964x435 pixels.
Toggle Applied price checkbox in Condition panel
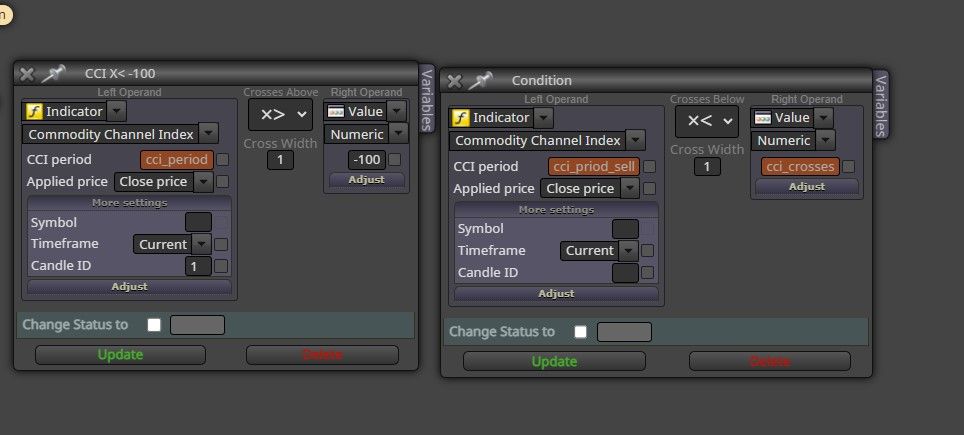coord(649,188)
